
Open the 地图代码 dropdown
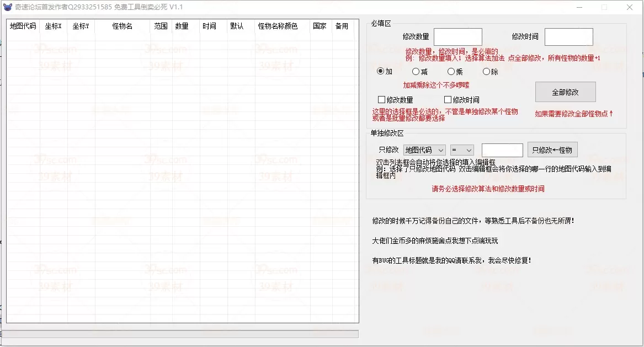point(424,150)
